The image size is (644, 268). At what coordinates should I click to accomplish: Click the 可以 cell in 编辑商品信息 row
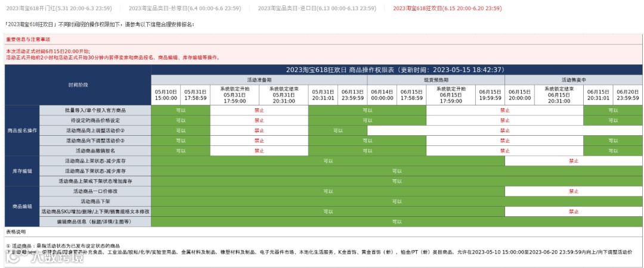click(397, 222)
